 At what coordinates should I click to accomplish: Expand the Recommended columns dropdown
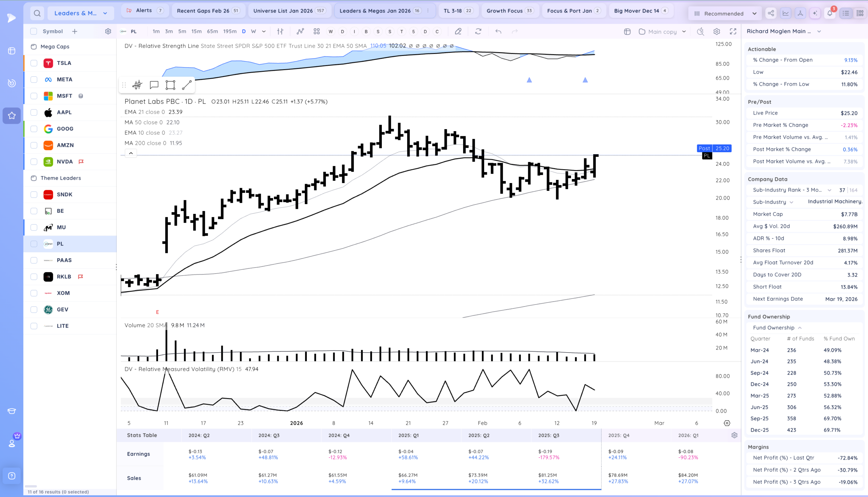725,14
